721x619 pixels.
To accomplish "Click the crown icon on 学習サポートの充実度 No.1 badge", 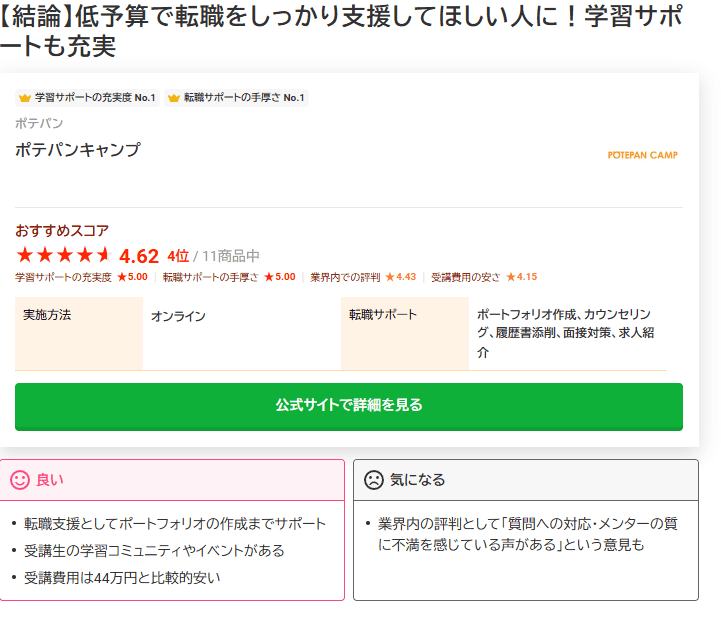I will pos(25,98).
